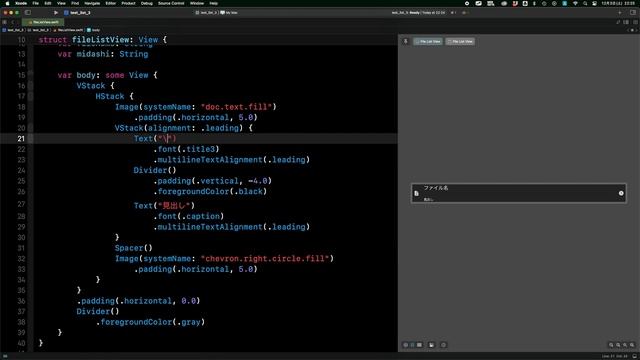Viewport: 640px width, 360px height.
Task: Click the "doc.text.fill" string literal
Action: 237,107
